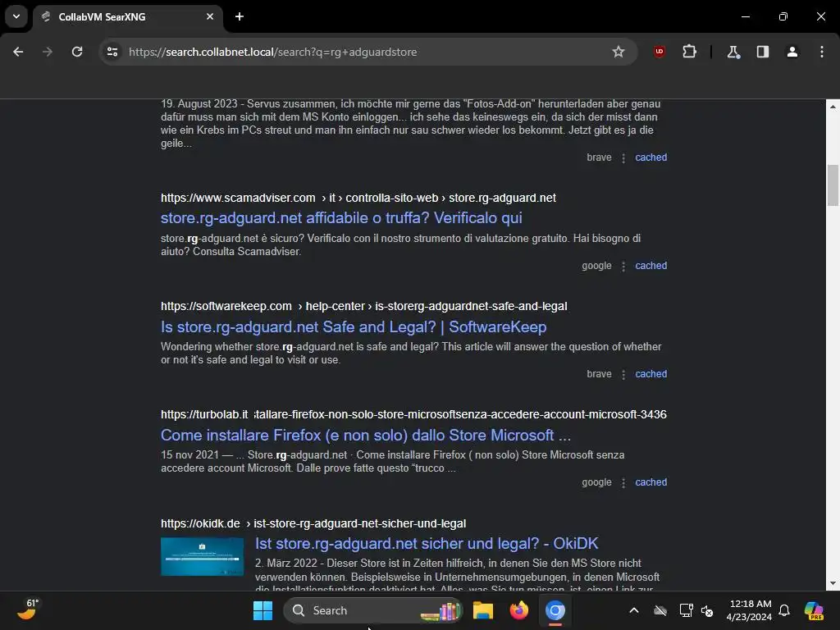Open cached link of brave August 2023 result
This screenshot has height=630, width=840.
pos(651,157)
